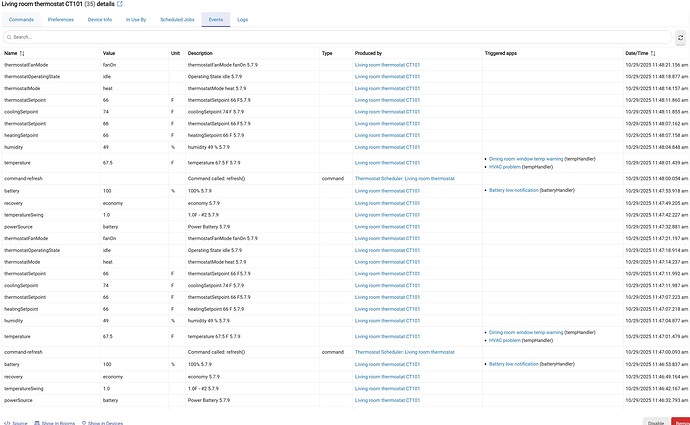690x425 pixels.
Task: Switch to the Logs tab
Action: [x=243, y=19]
